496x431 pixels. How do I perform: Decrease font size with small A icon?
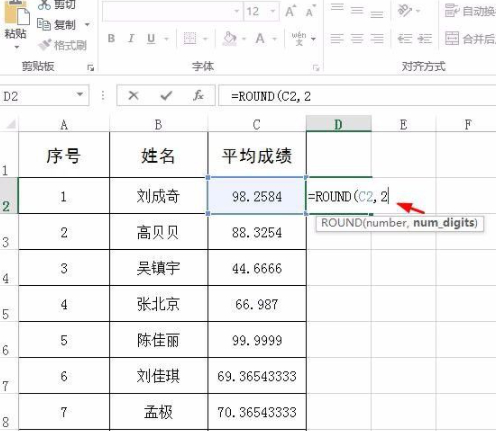310,12
